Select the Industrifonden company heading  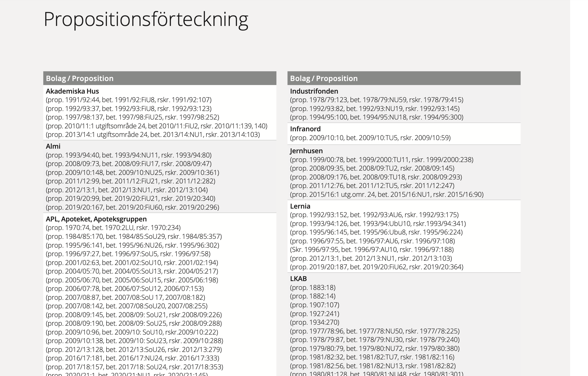coord(314,91)
